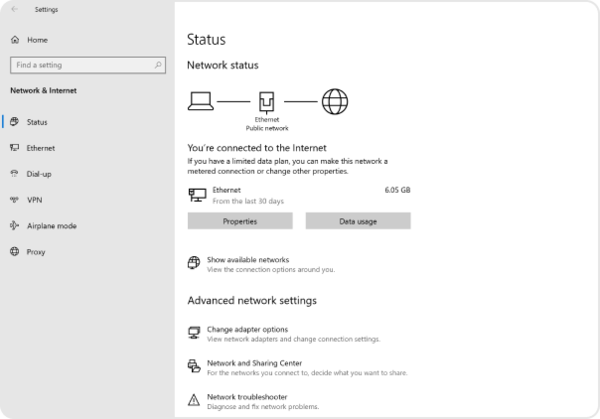The height and width of the screenshot is (419, 600).
Task: Click the Airplane mode icon
Action: [14, 226]
